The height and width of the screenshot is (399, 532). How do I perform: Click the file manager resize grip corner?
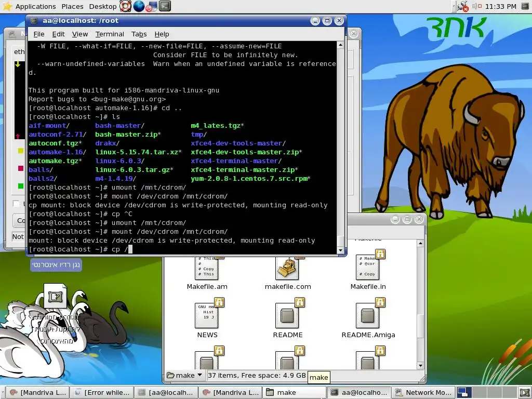click(422, 378)
